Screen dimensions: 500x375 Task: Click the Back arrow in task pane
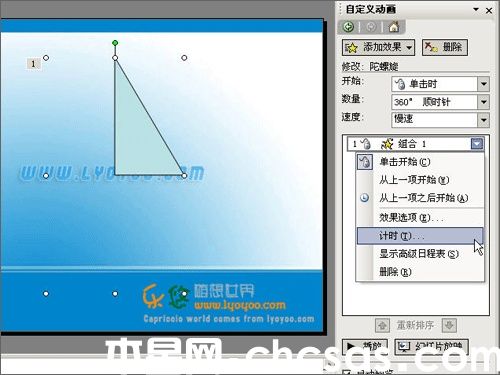point(349,27)
